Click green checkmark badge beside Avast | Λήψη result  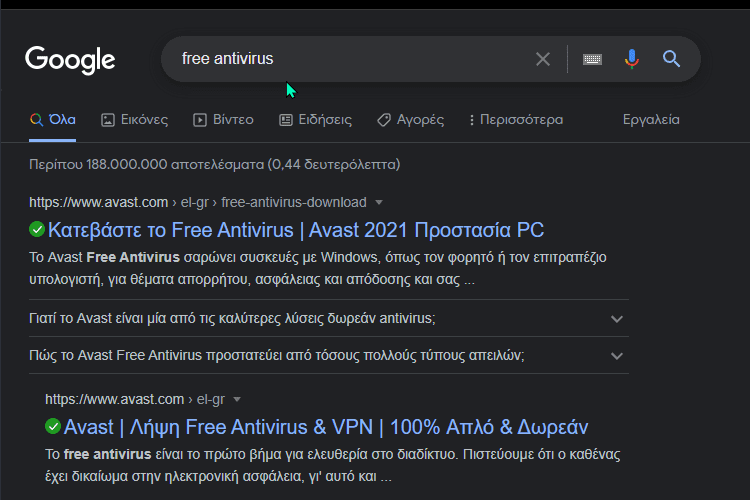click(53, 426)
